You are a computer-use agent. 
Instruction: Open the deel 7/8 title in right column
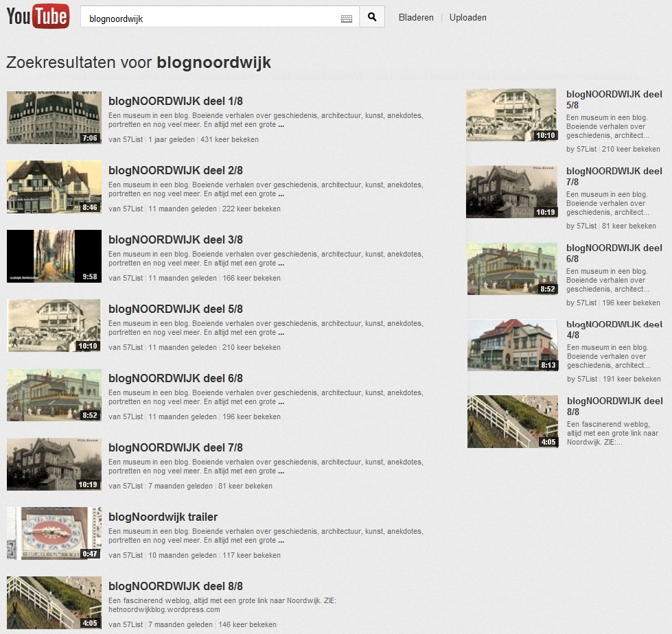coord(614,176)
